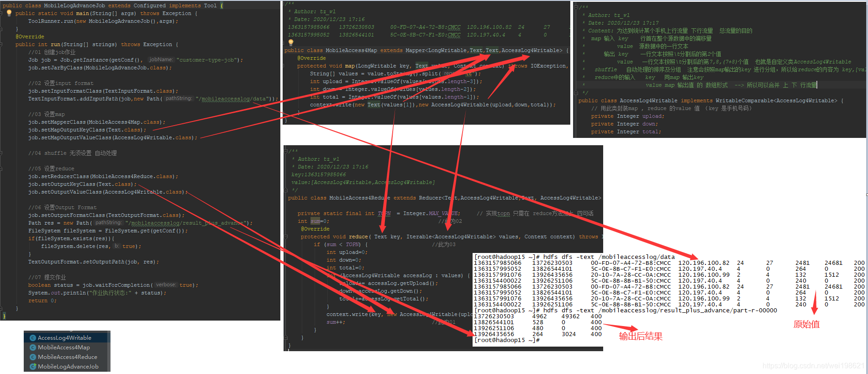
Task: Click the MobileAccess4Map class declaration
Action: 426,51
